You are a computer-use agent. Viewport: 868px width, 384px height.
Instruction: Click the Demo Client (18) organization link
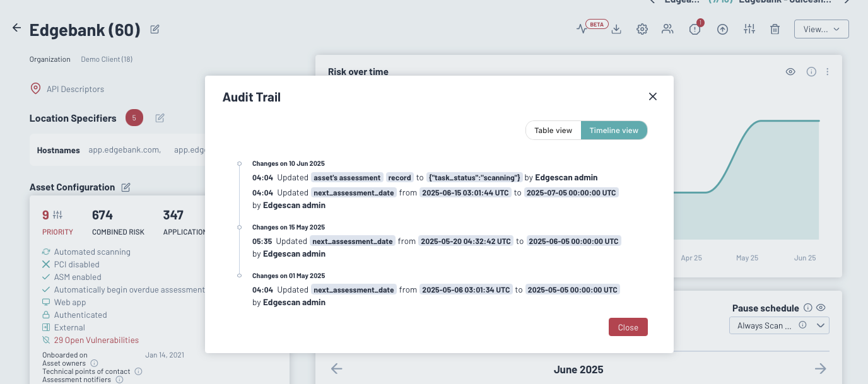[x=107, y=59]
